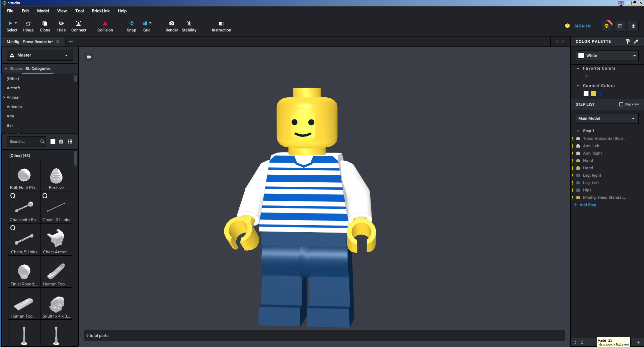Open the BrickLink menu
Viewport: 644px width, 348px height.
pos(100,11)
